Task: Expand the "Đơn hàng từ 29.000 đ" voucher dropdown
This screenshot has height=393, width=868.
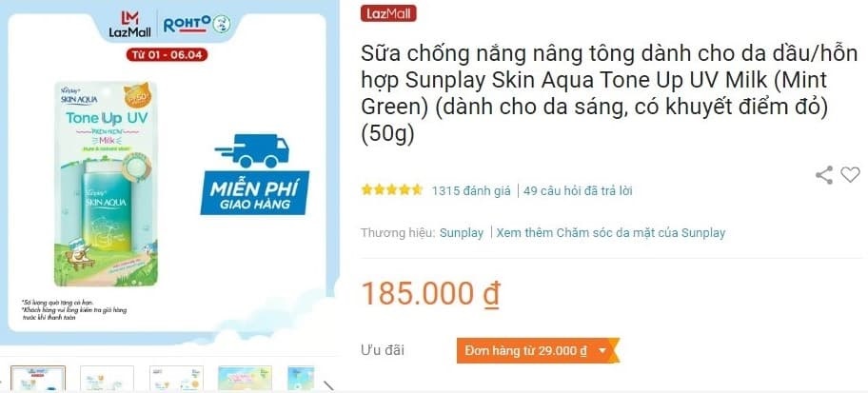Action: [536, 351]
